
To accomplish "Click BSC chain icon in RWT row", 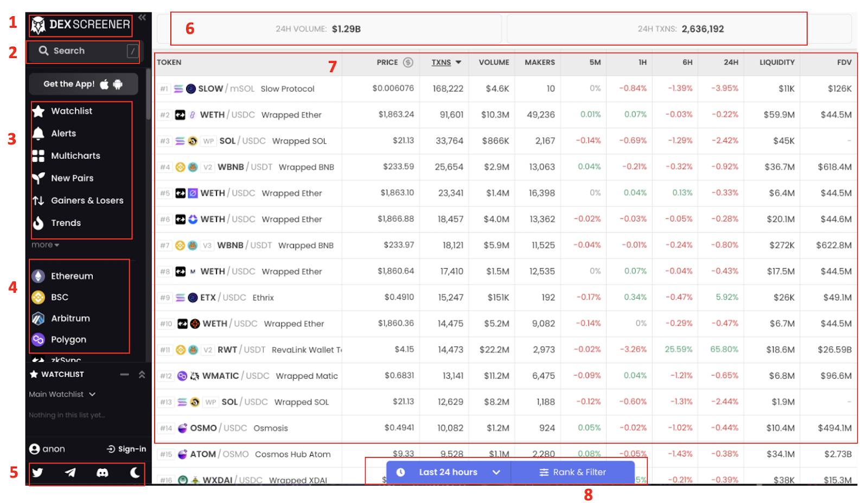I will click(181, 350).
